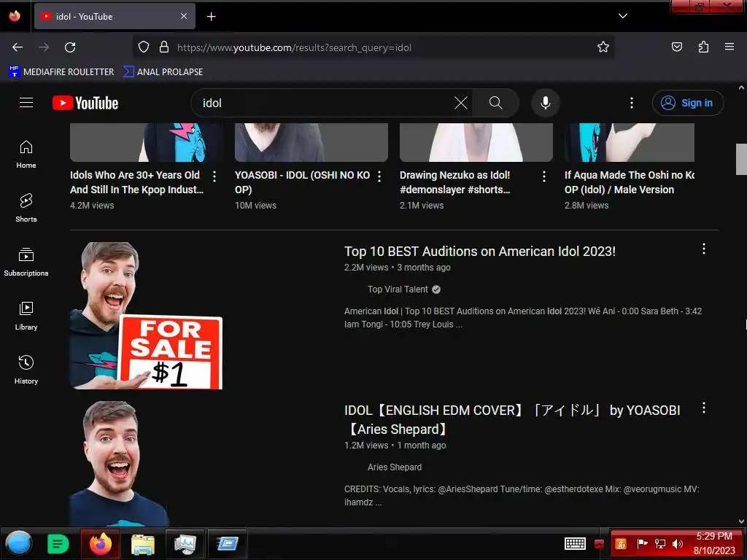Open Drawing Nezuko as Idol short
747x560 pixels.
point(455,182)
